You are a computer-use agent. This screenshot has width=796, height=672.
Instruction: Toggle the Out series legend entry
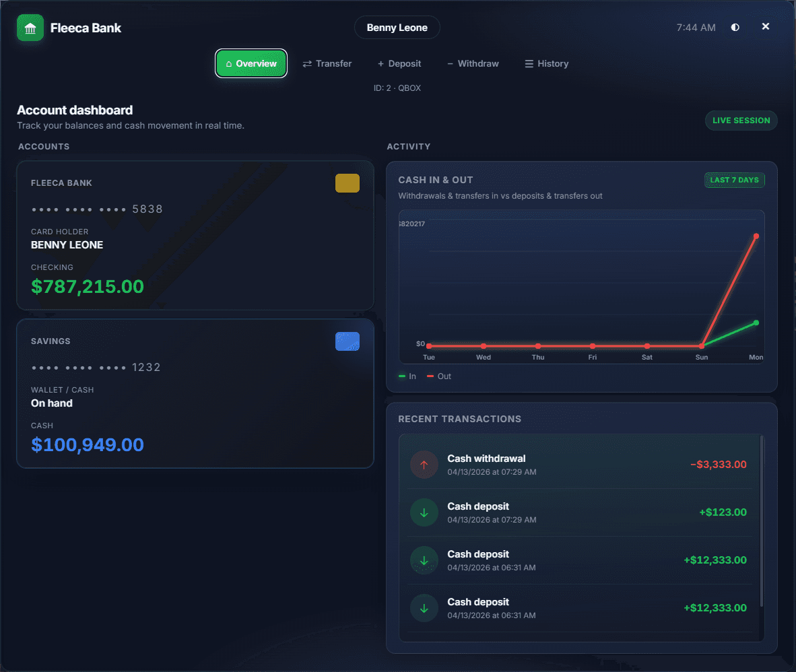click(x=439, y=376)
